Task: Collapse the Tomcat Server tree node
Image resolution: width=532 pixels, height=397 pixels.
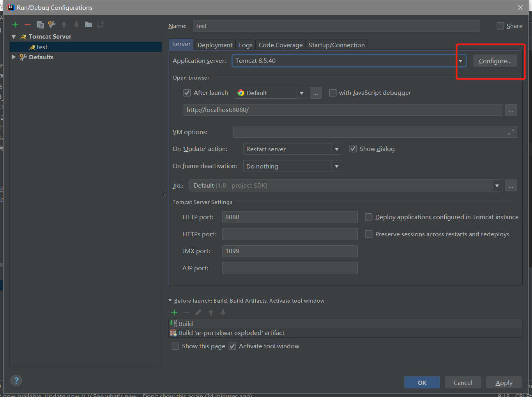Action: click(x=14, y=37)
